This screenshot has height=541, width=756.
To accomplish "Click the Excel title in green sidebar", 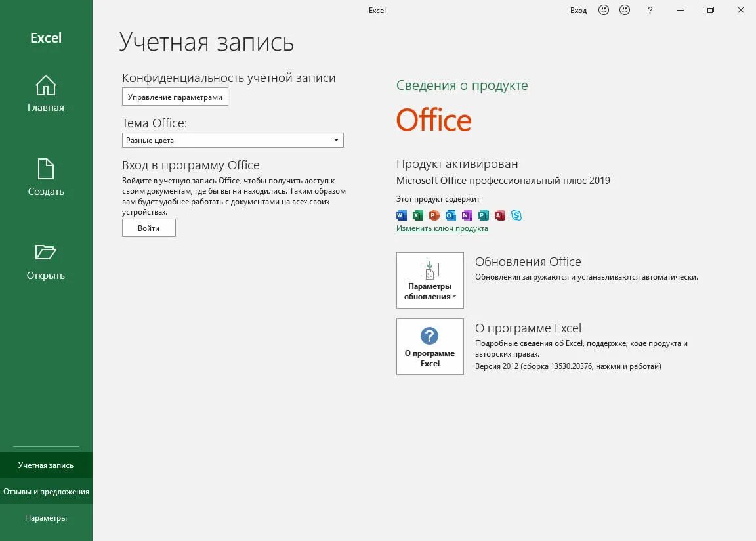I will (x=46, y=38).
